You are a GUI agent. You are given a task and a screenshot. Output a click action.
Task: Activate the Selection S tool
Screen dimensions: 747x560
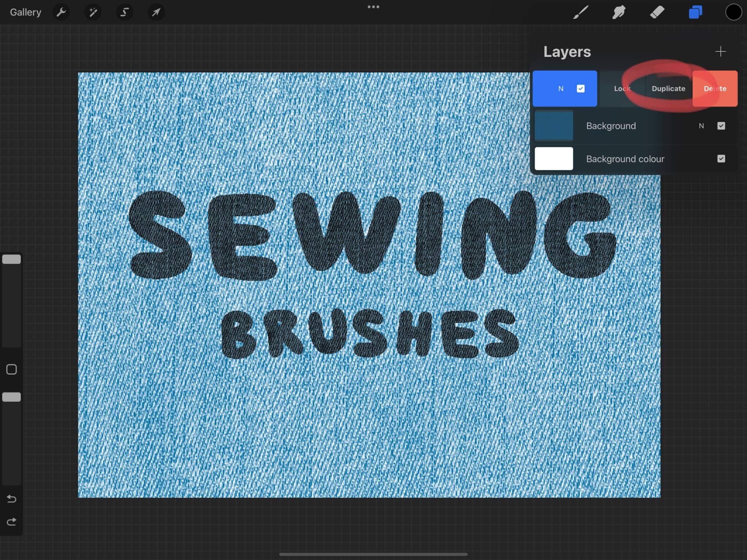point(124,12)
